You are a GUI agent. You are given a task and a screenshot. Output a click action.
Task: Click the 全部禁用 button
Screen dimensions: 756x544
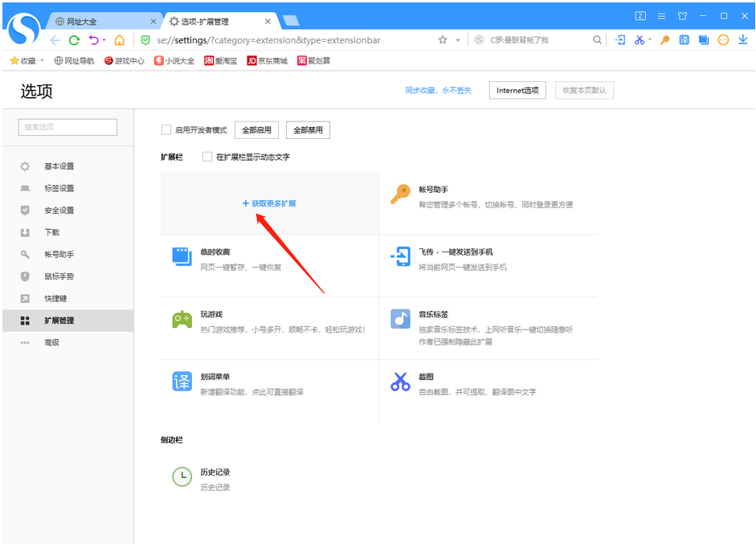308,130
